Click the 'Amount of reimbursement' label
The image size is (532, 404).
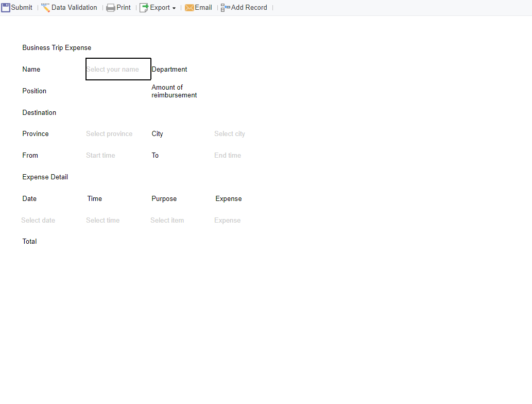click(174, 91)
